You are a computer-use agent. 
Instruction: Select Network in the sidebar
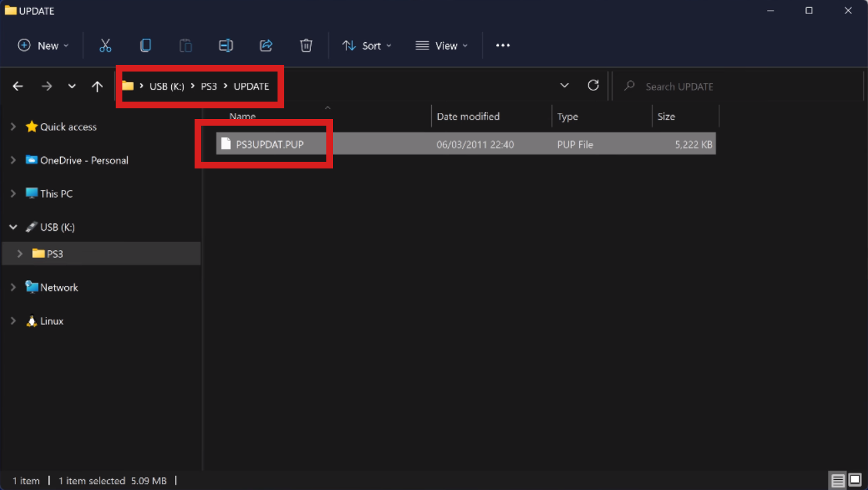point(59,287)
